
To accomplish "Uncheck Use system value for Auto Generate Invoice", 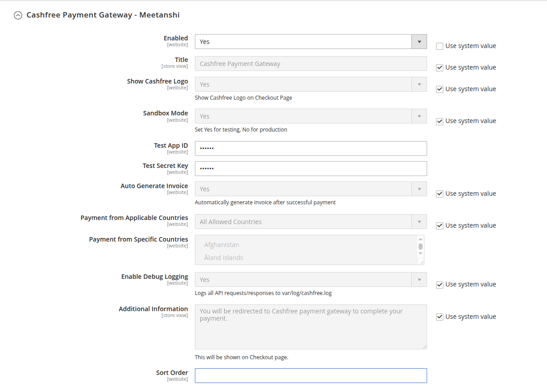I will (x=440, y=194).
